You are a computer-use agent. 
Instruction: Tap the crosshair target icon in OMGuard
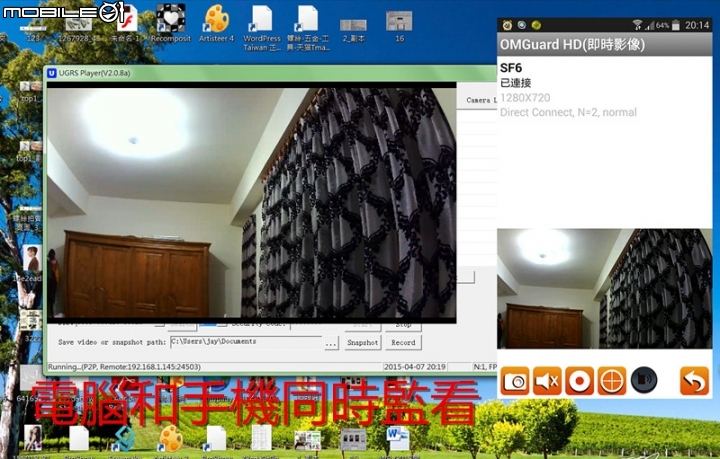pyautogui.click(x=612, y=381)
